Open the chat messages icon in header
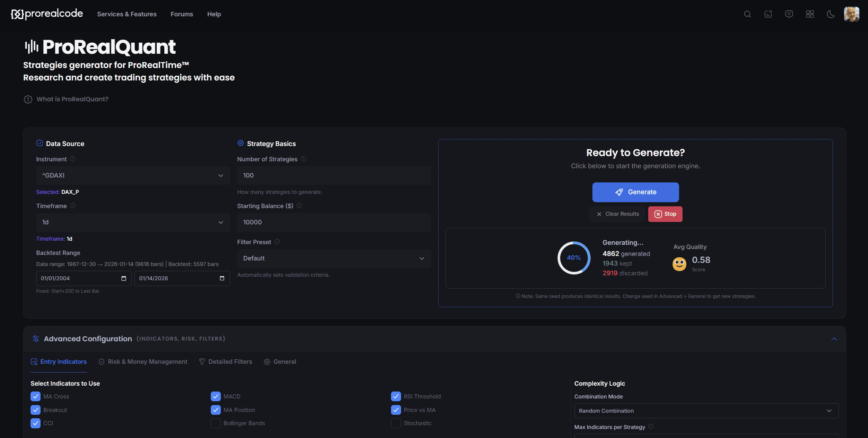This screenshot has width=868, height=438. (x=789, y=14)
